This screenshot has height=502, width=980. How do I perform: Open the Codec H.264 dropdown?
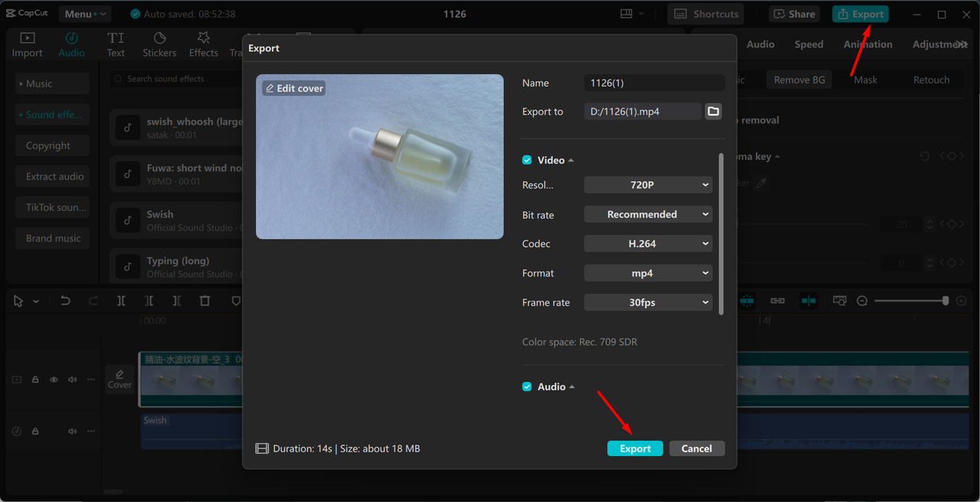click(x=648, y=243)
